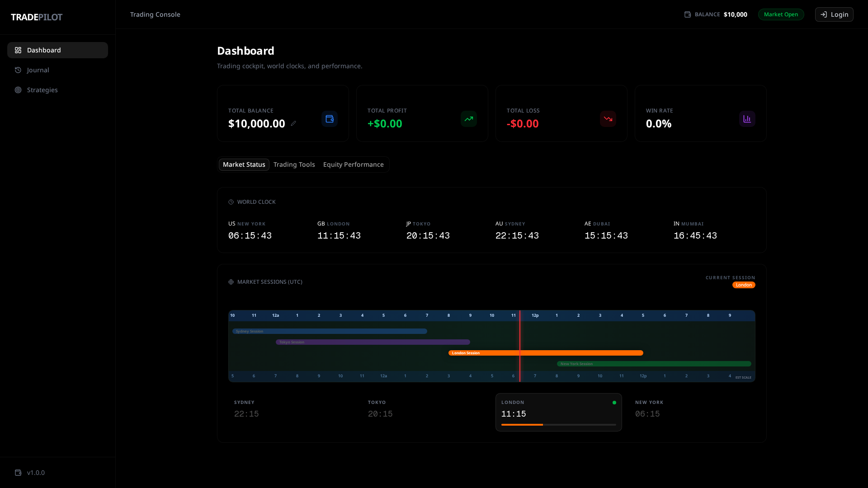Click the edit pencil beside $10,000.00
The image size is (868, 488).
coord(294,123)
